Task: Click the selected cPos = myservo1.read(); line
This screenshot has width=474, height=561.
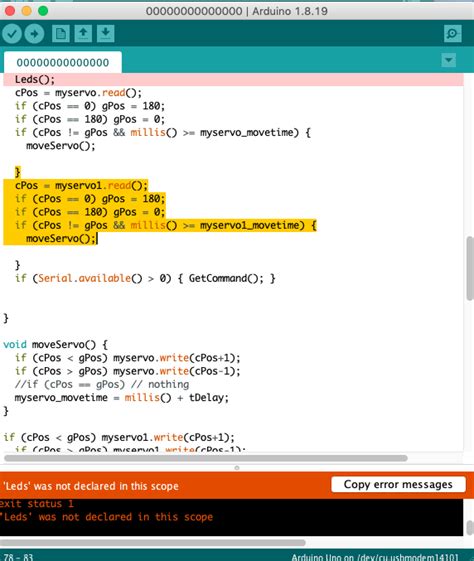Action: point(81,185)
